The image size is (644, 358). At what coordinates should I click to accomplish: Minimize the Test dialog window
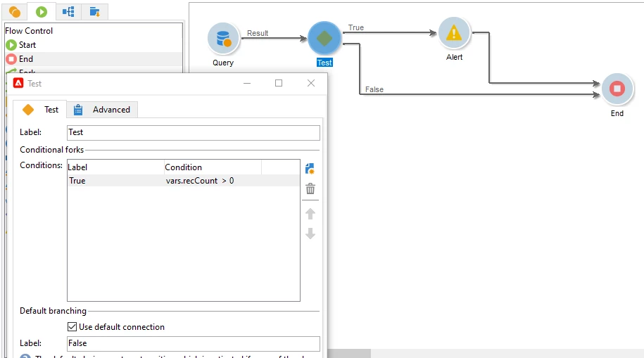point(247,83)
